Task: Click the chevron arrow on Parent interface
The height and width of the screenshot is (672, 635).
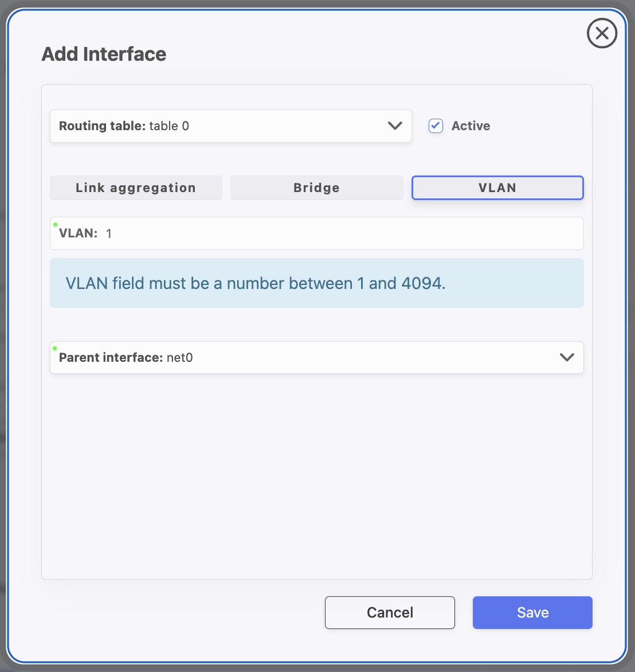Action: [567, 357]
